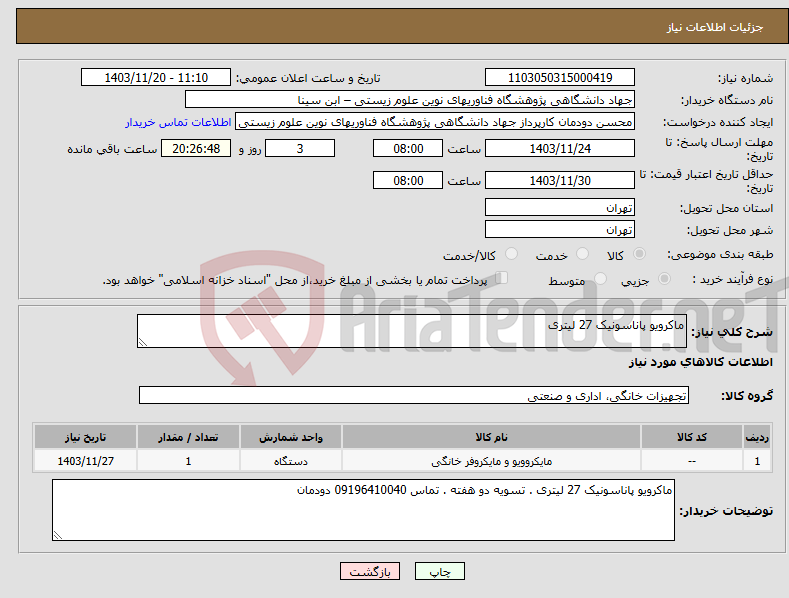
Task: Select the کالا radio button
Action: pos(640,254)
